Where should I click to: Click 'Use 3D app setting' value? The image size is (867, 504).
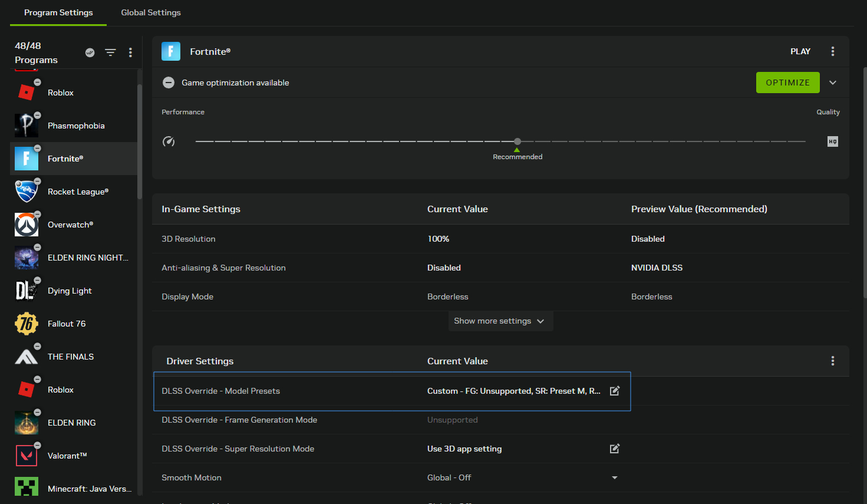click(x=464, y=449)
